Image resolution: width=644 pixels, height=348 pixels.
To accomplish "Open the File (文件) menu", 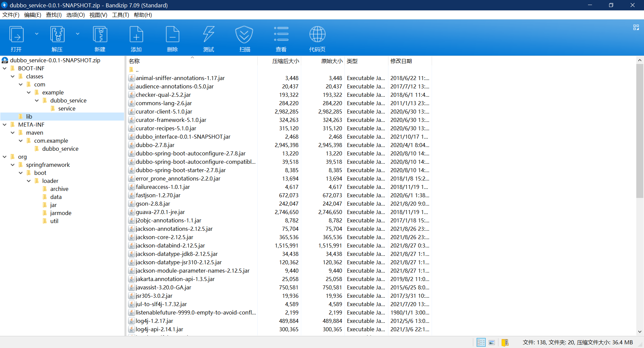I will click(x=11, y=15).
